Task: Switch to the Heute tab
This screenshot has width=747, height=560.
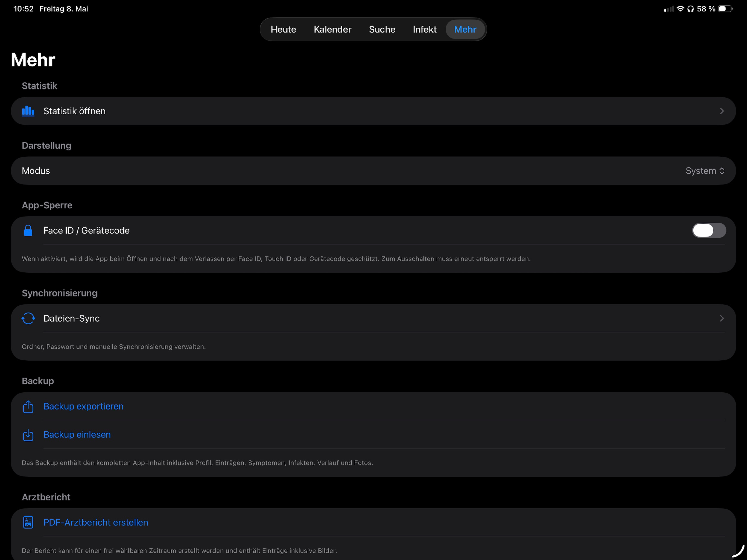Action: [283, 29]
